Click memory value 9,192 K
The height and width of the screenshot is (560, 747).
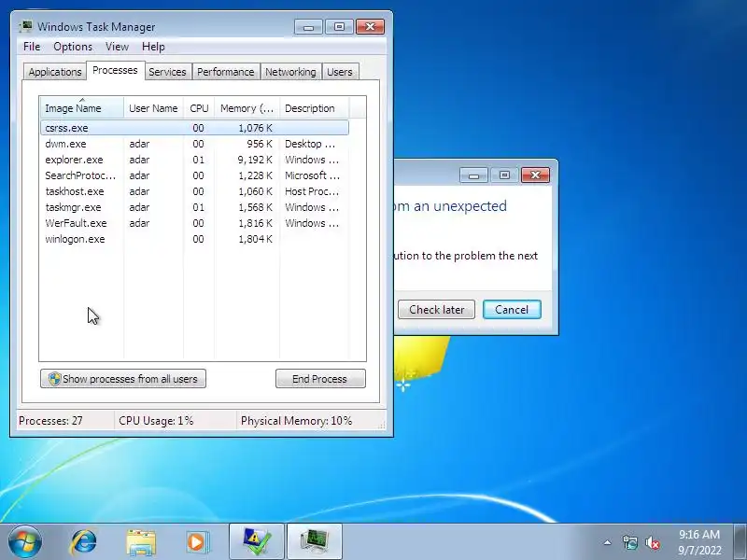(255, 160)
